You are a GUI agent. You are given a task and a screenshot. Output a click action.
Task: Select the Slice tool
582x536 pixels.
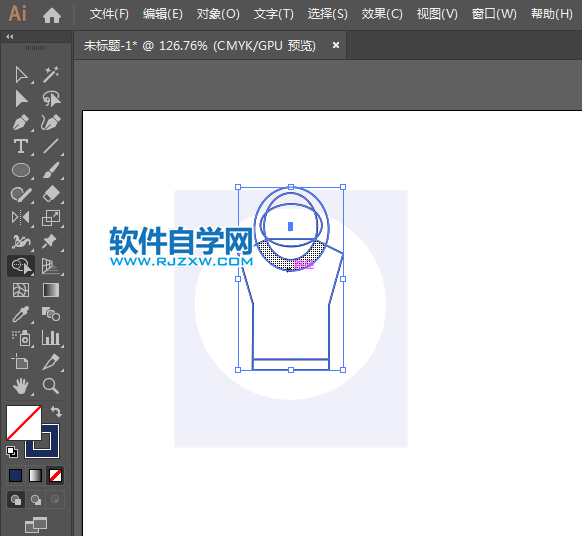(51, 362)
